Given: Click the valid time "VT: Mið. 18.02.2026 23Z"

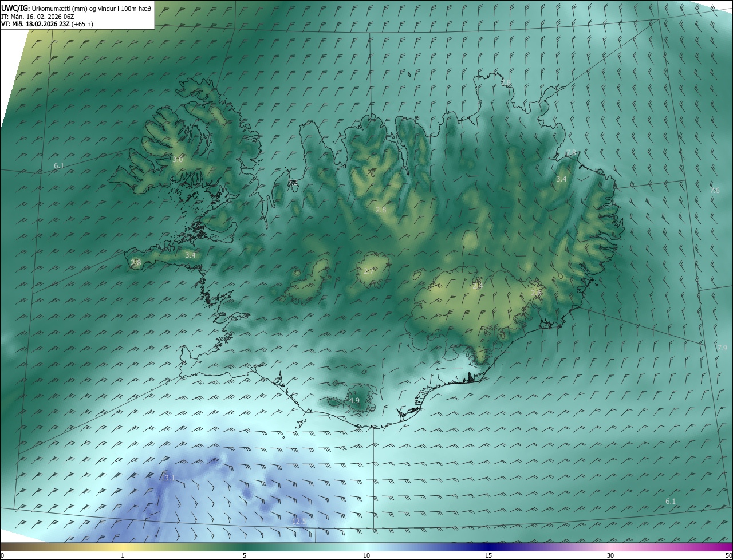Looking at the screenshot, I should 36,24.
